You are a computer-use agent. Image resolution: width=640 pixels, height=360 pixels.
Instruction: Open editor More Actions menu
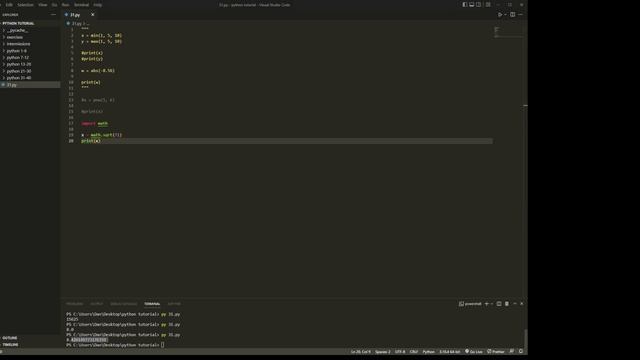pos(520,15)
